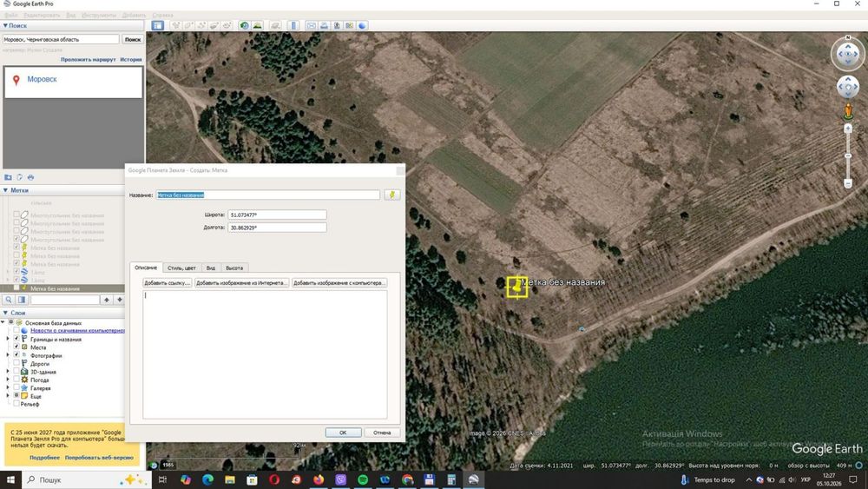Switch to the Вид tab

pyautogui.click(x=211, y=268)
